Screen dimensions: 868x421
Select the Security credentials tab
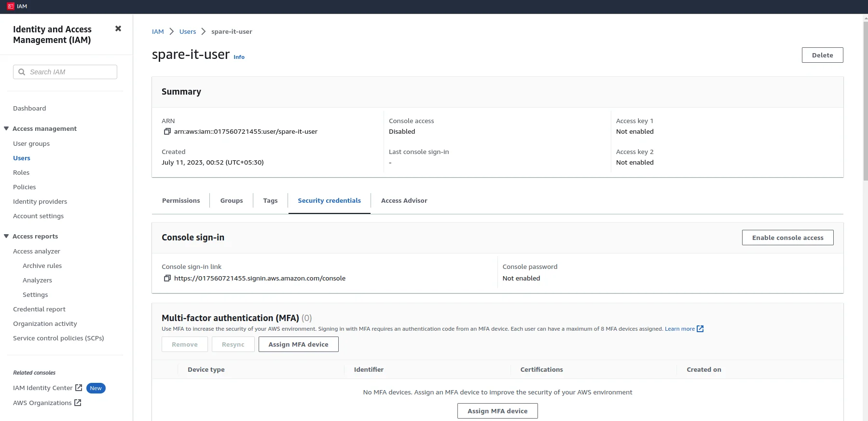tap(329, 200)
